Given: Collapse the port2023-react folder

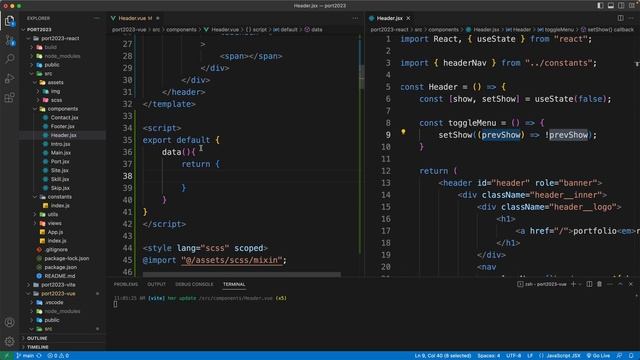Looking at the screenshot, I should point(60,38).
